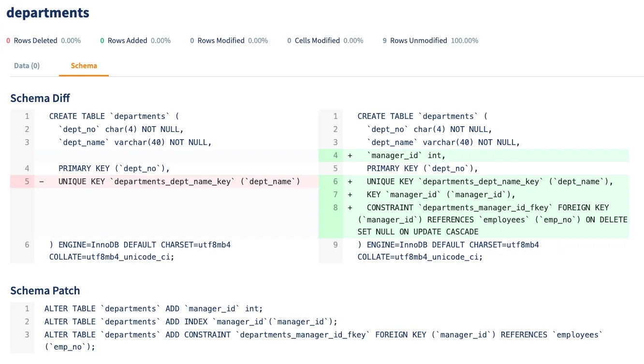Viewport: 644px width, 364px height.
Task: Click the departments table title
Action: point(47,13)
